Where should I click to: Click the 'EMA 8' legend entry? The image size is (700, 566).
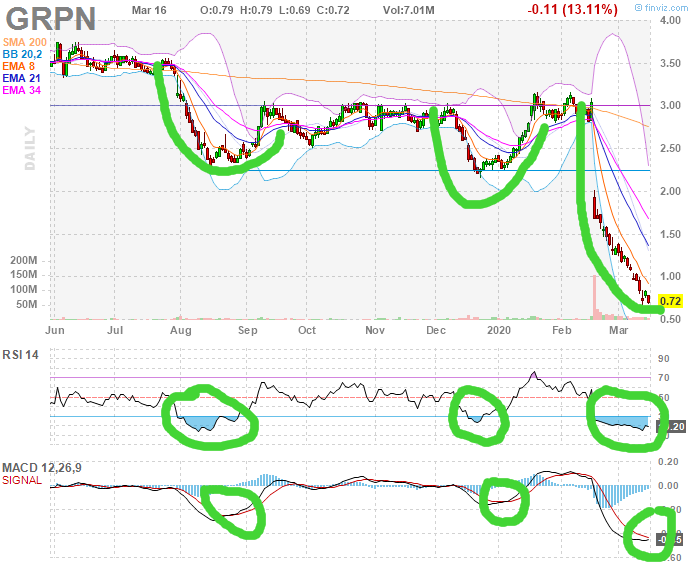point(18,67)
